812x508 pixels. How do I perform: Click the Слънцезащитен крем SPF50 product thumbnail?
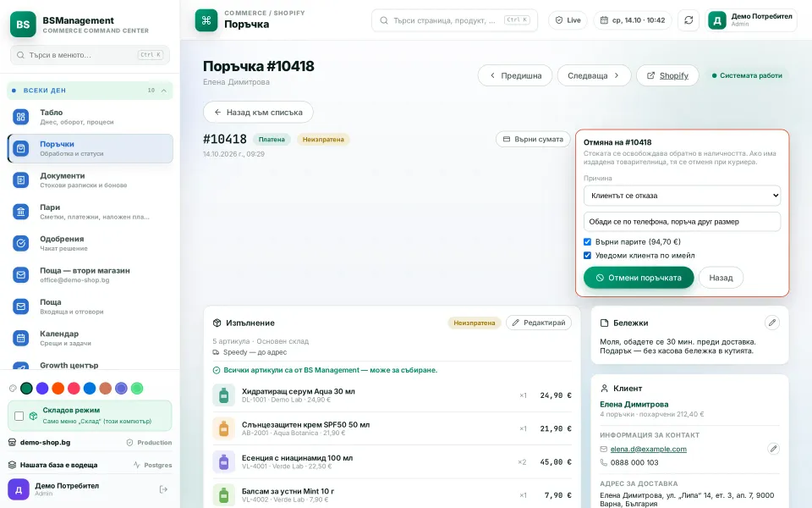[x=223, y=428]
